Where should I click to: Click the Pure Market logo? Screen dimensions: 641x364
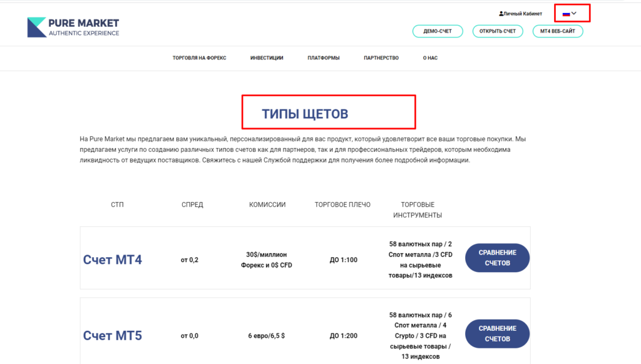point(73,28)
